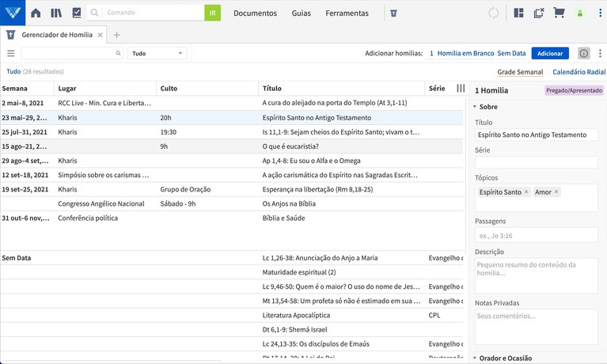This screenshot has height=364, width=607.
Task: Click the green IR go button
Action: point(213,13)
